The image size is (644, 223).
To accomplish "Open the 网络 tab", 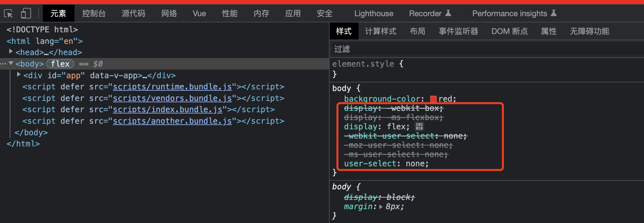I will click(169, 14).
